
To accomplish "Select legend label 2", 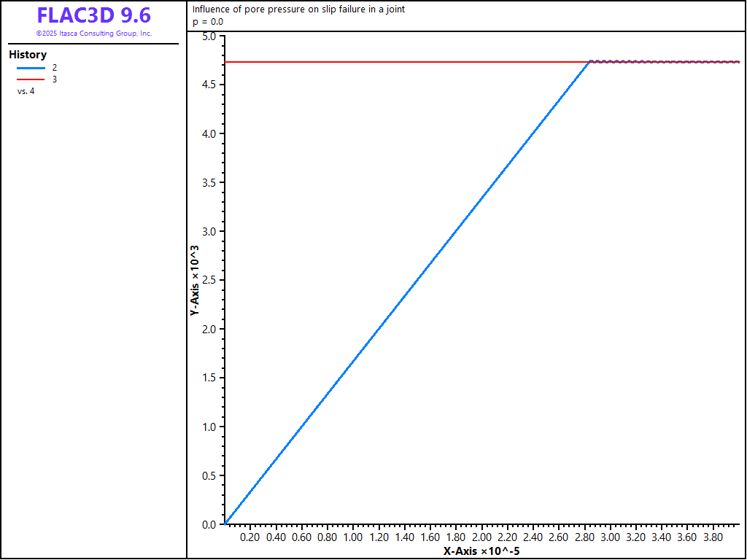I will point(55,68).
